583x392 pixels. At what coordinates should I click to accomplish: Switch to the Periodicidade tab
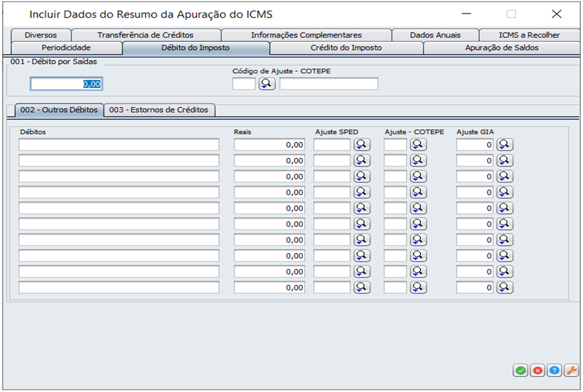point(66,48)
